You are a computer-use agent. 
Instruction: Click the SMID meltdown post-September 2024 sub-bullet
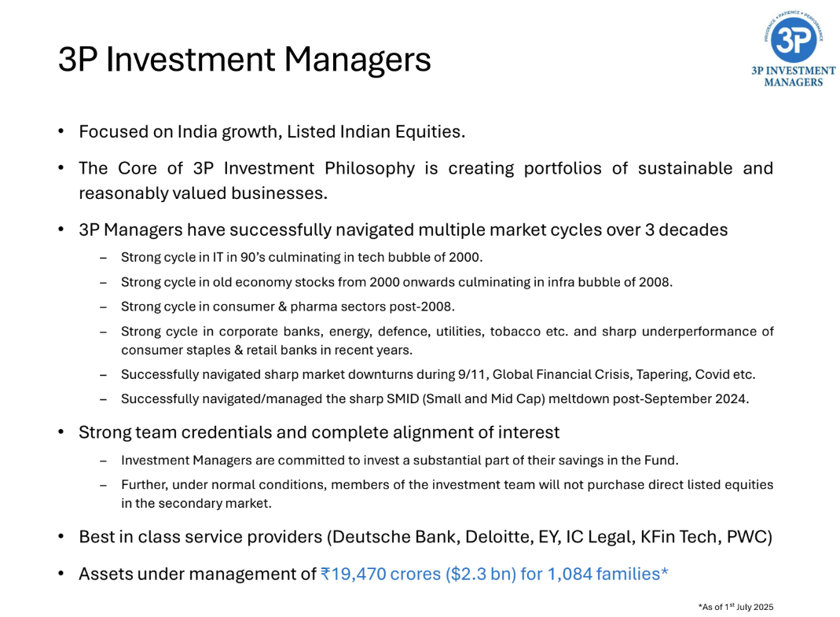(435, 398)
